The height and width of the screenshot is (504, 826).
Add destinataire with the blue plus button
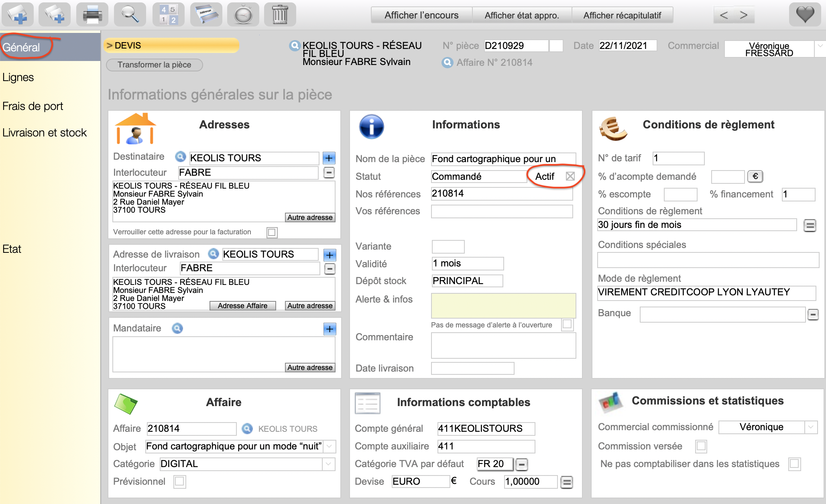329,158
